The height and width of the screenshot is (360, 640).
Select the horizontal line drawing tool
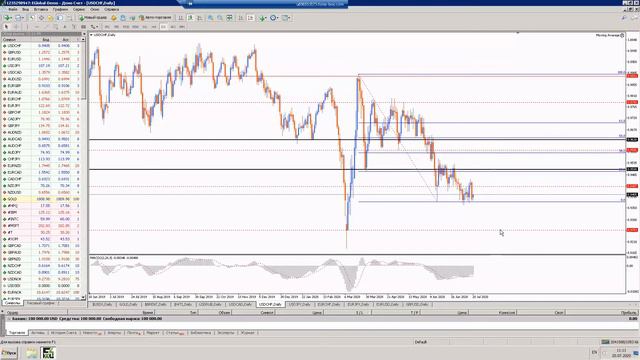(37, 27)
